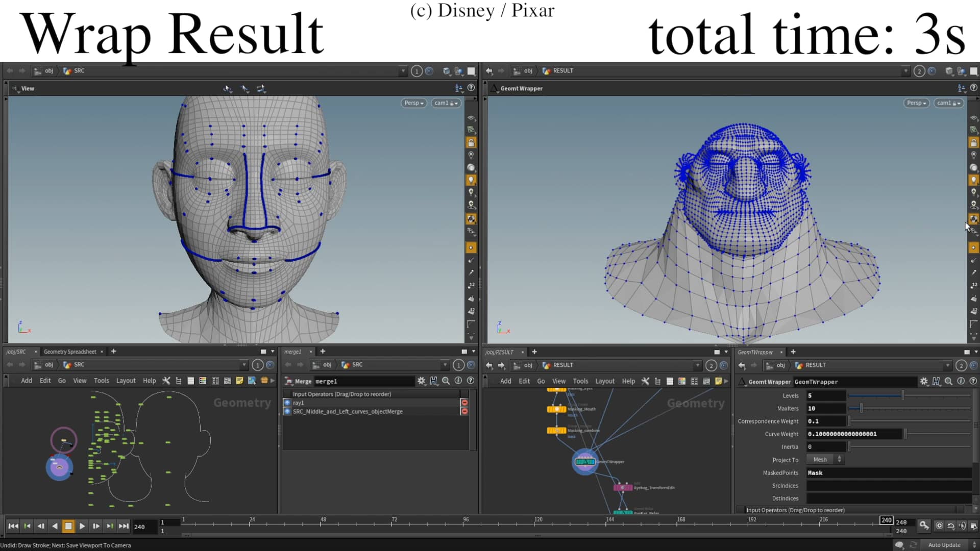Open the node info icon in GeomTWrapper pane

coord(961,381)
